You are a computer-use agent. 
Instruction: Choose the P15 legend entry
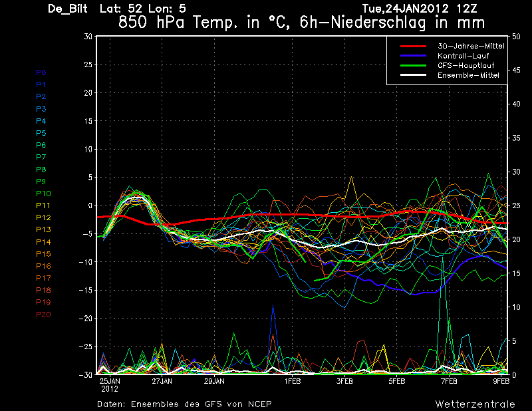[43, 254]
